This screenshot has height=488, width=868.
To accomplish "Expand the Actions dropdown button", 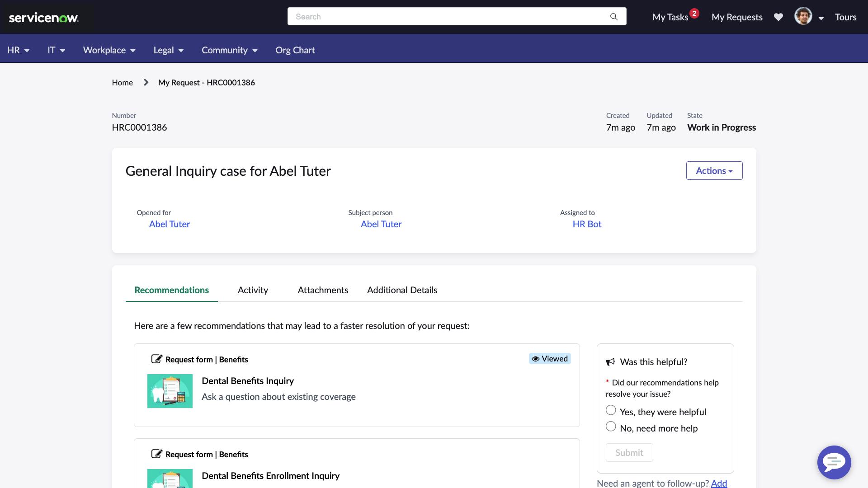I will click(713, 170).
